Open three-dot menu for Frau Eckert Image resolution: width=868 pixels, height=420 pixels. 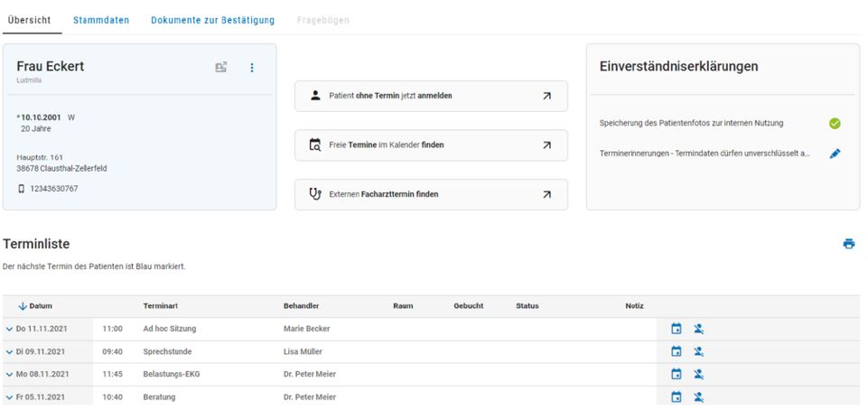(252, 67)
